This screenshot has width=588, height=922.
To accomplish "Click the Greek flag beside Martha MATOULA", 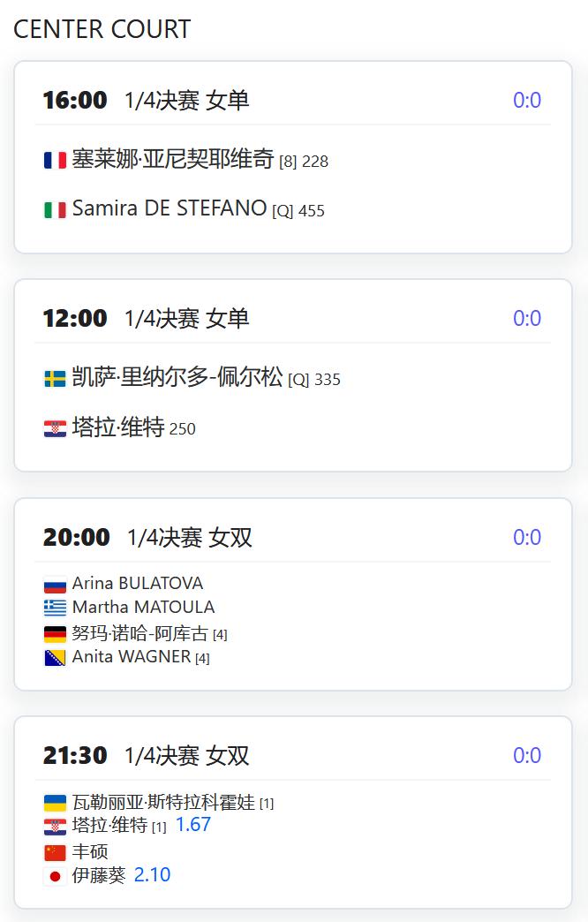I will (56, 608).
